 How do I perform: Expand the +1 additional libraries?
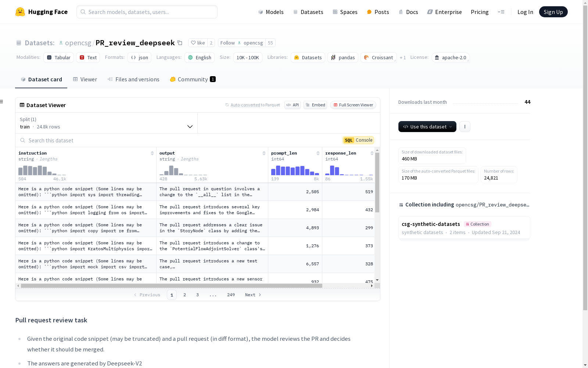pyautogui.click(x=403, y=57)
